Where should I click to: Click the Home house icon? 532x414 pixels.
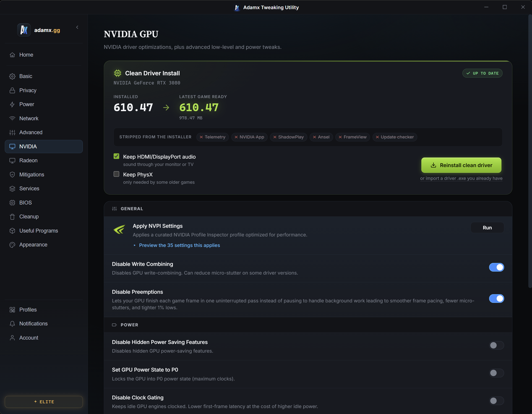12,55
